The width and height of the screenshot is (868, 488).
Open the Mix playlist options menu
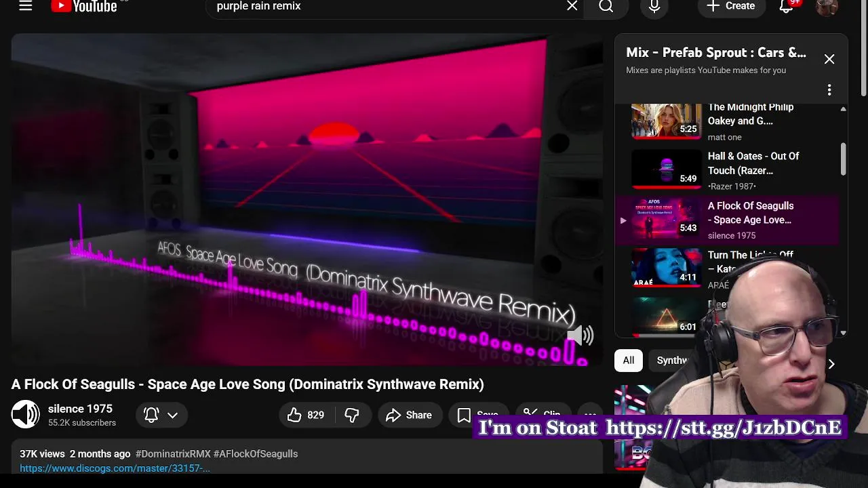point(829,90)
